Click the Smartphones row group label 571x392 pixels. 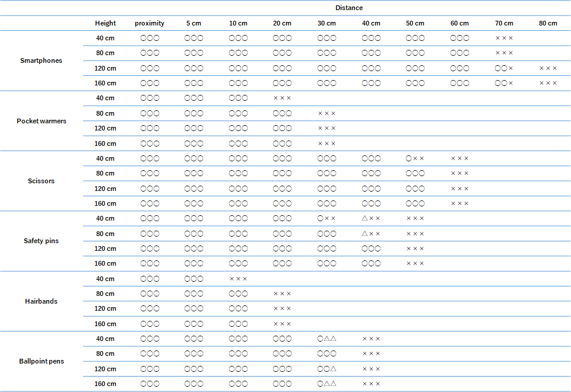pyautogui.click(x=41, y=60)
